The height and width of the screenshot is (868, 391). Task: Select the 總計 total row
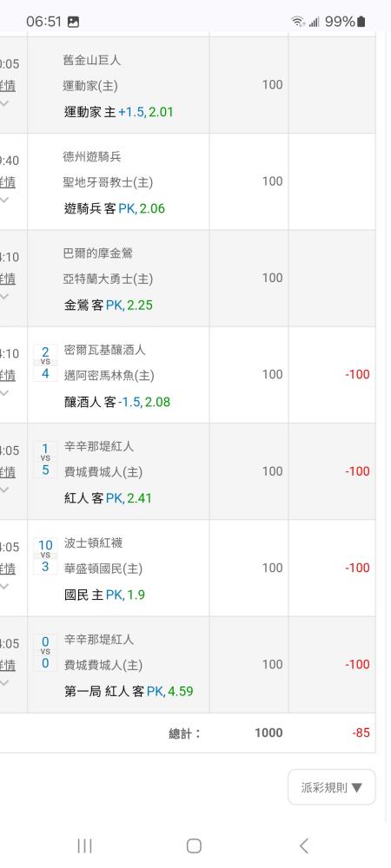pos(188,733)
